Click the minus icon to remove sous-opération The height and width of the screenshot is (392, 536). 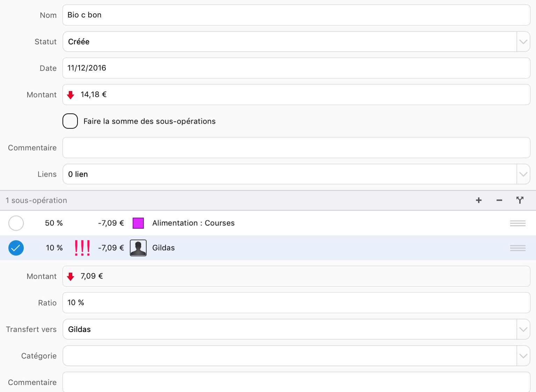coord(499,200)
